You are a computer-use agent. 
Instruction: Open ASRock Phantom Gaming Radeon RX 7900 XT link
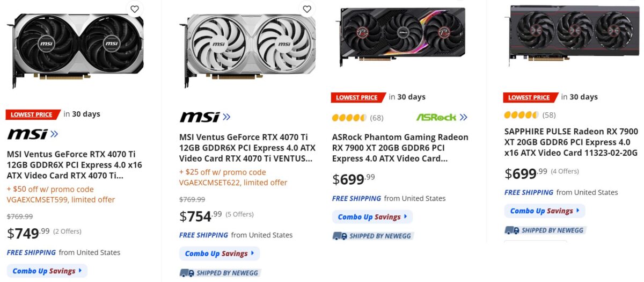[x=400, y=148]
